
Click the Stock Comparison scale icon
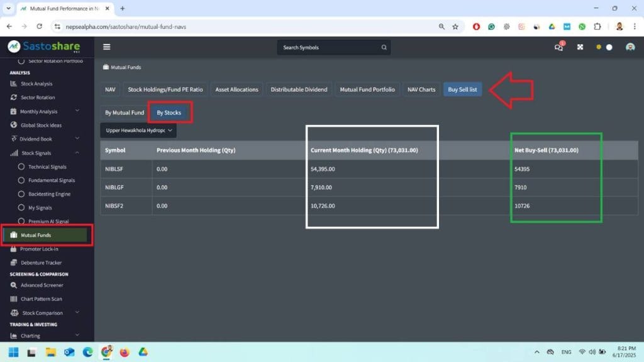point(14,313)
